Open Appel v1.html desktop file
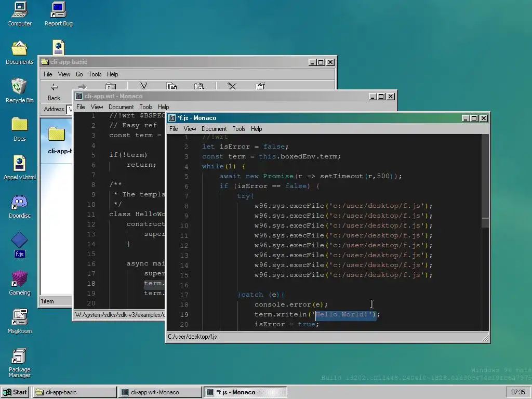532x399 pixels. [x=19, y=168]
